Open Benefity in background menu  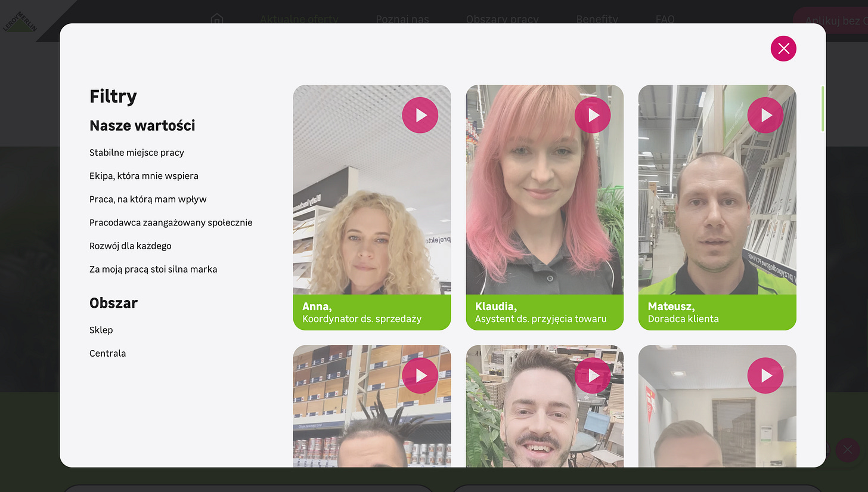(597, 19)
